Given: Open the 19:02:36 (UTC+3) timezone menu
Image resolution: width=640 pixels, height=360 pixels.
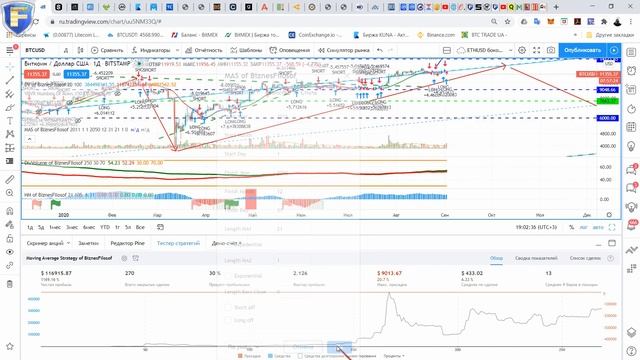Looking at the screenshot, I should tap(536, 227).
